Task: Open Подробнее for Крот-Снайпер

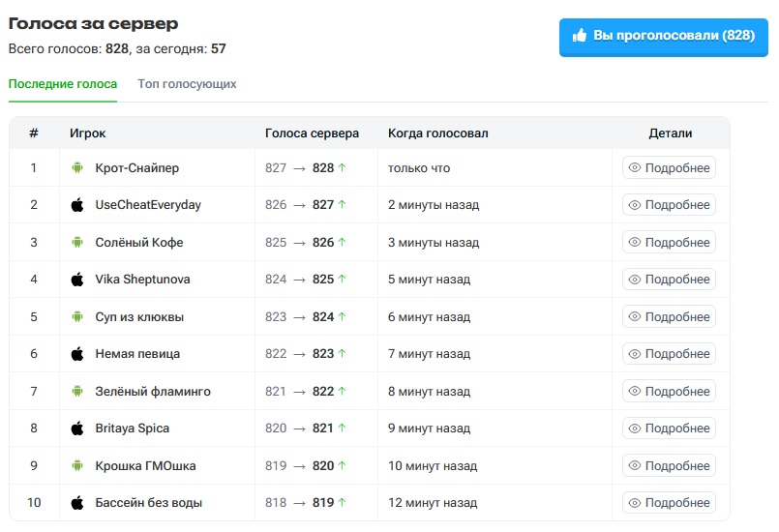Action: click(669, 168)
